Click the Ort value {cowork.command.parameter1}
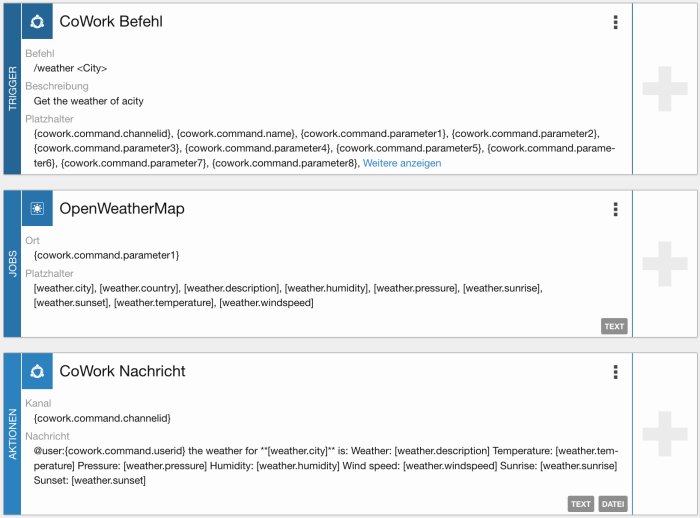700x518 pixels. coord(106,255)
